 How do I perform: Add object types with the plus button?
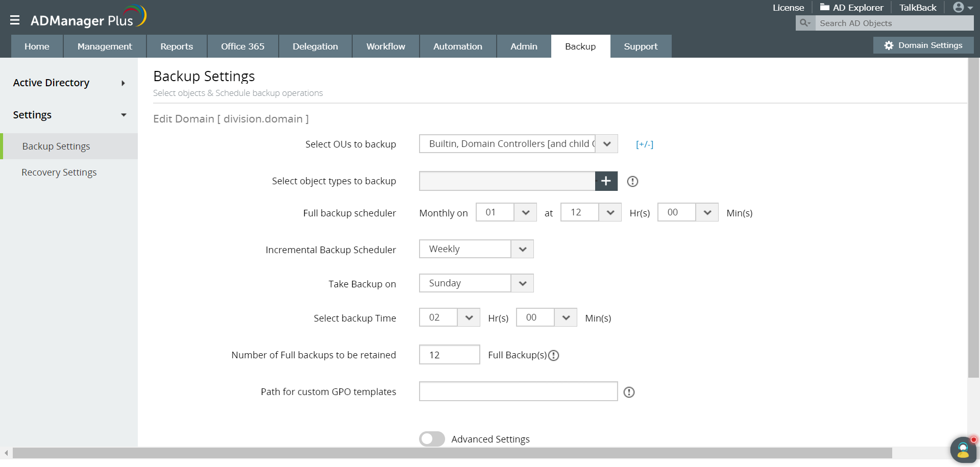pos(606,181)
